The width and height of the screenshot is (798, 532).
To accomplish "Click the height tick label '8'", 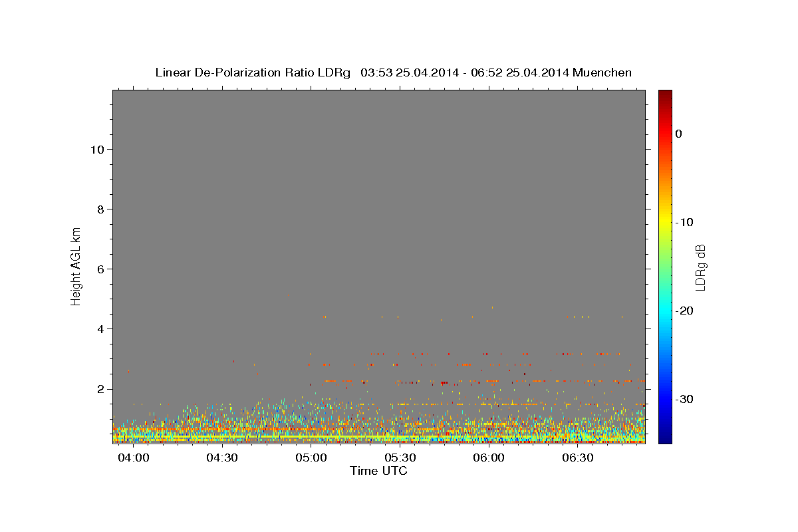I will [x=99, y=209].
